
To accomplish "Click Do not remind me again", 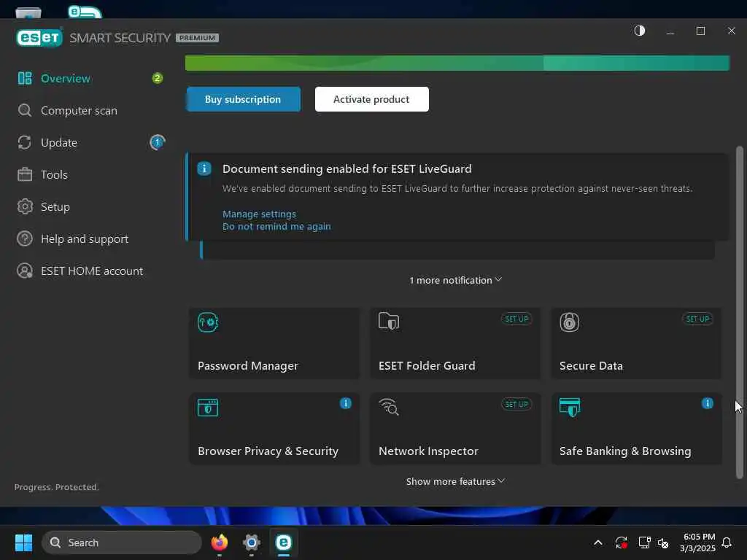I will click(276, 227).
